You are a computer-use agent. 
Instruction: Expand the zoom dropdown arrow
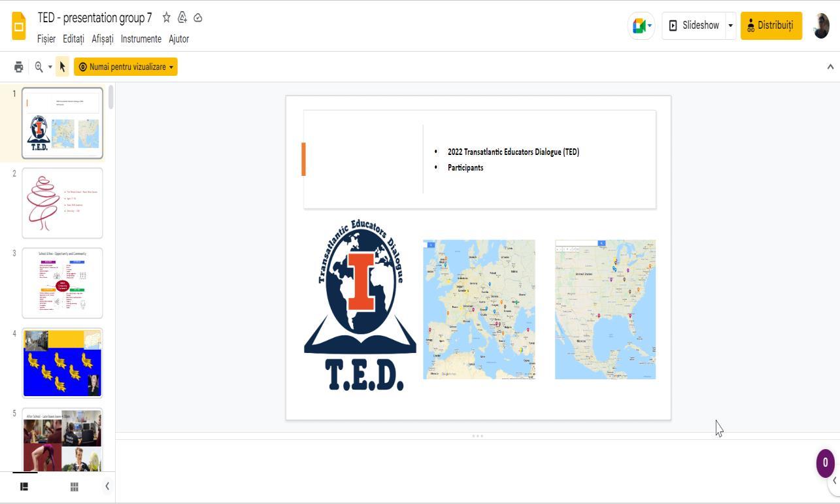[x=50, y=67]
